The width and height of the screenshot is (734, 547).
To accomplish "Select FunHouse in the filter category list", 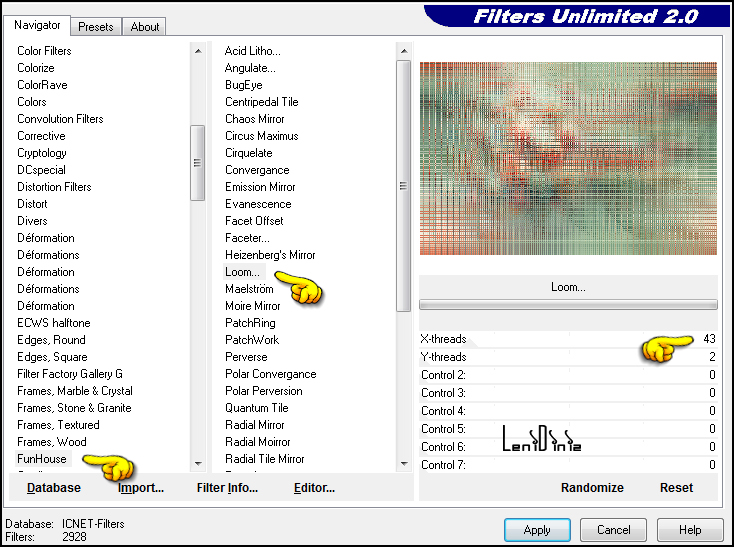I will pyautogui.click(x=42, y=459).
